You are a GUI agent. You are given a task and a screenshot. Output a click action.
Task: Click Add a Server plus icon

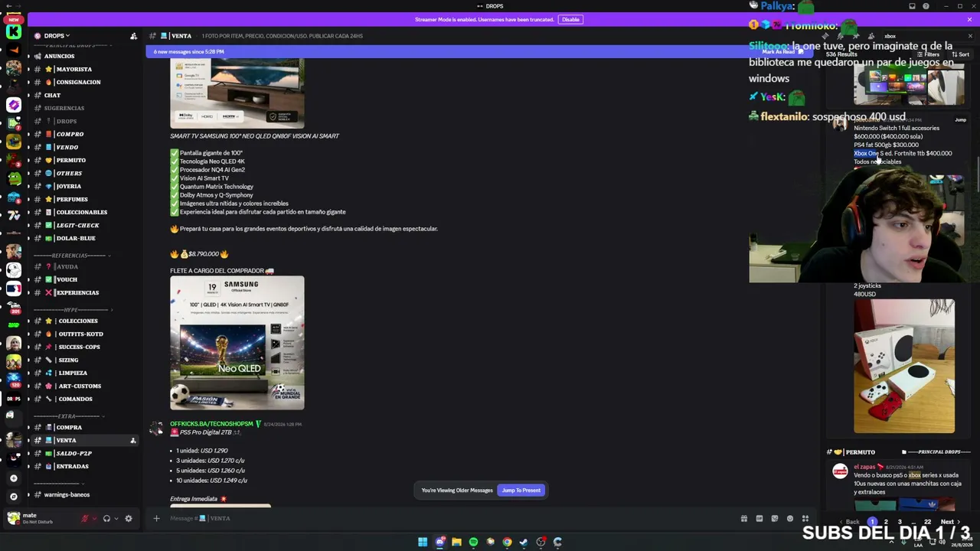coord(14,478)
